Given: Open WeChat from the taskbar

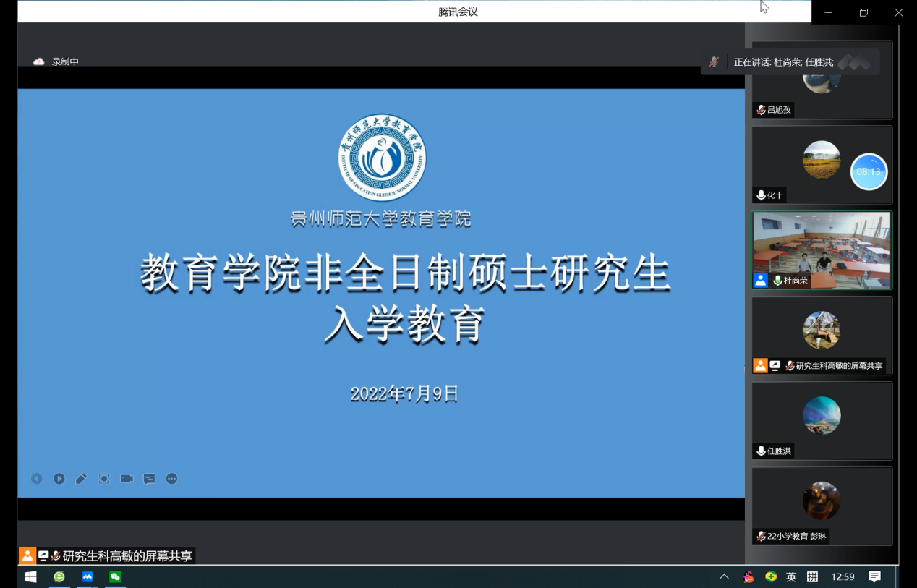Looking at the screenshot, I should [115, 576].
